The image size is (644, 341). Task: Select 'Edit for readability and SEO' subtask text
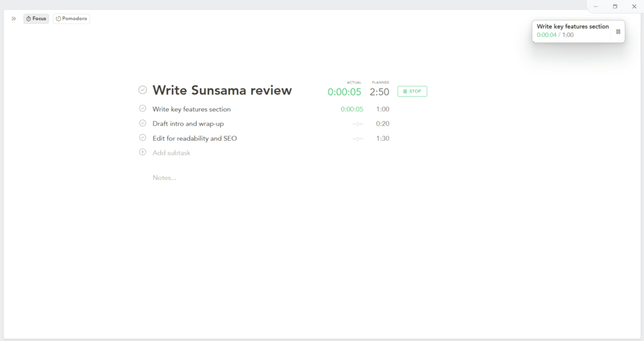194,138
